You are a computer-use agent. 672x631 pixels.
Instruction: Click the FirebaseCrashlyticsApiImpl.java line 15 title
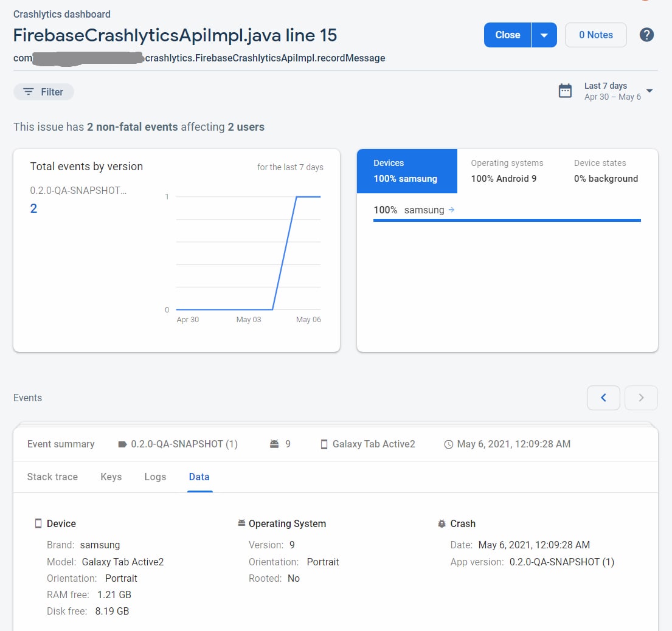[x=175, y=35]
